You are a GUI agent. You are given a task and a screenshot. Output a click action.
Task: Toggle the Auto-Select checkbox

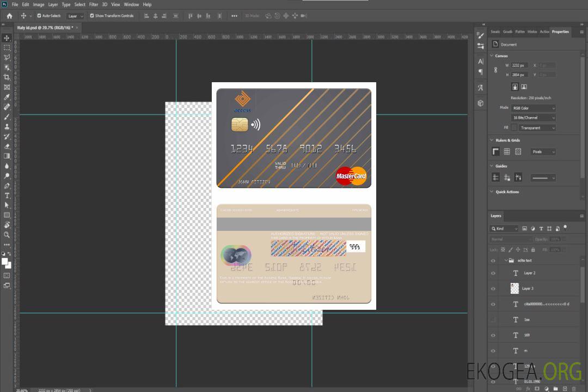click(39, 16)
